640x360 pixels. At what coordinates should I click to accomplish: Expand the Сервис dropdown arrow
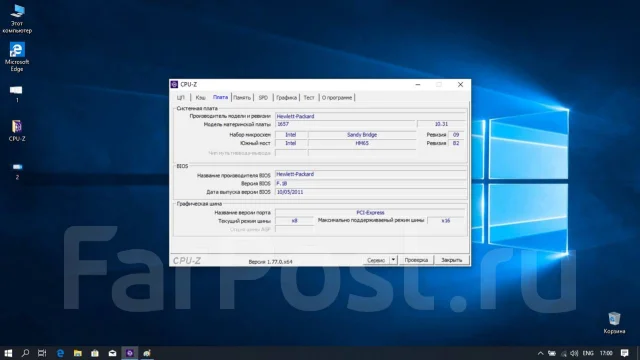[x=393, y=260]
